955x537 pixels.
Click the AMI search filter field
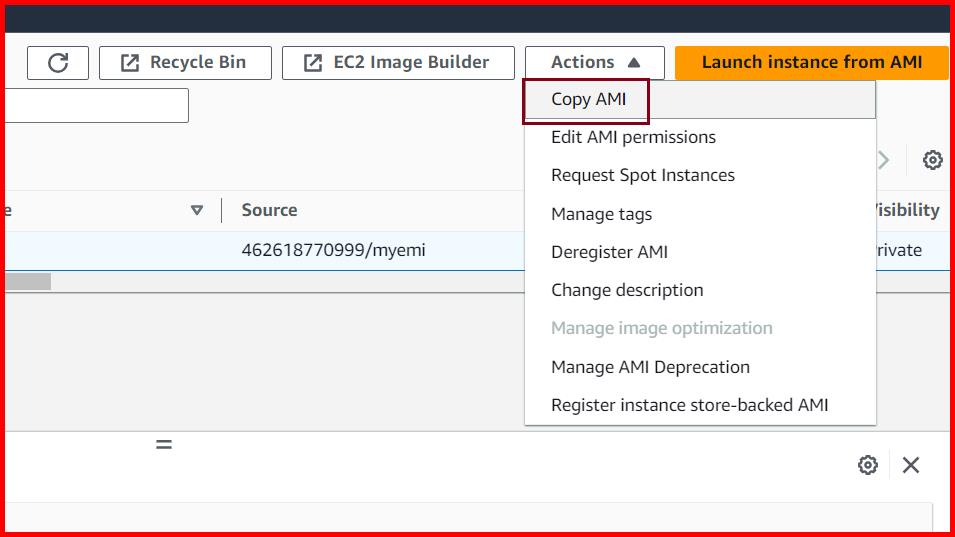coord(97,105)
